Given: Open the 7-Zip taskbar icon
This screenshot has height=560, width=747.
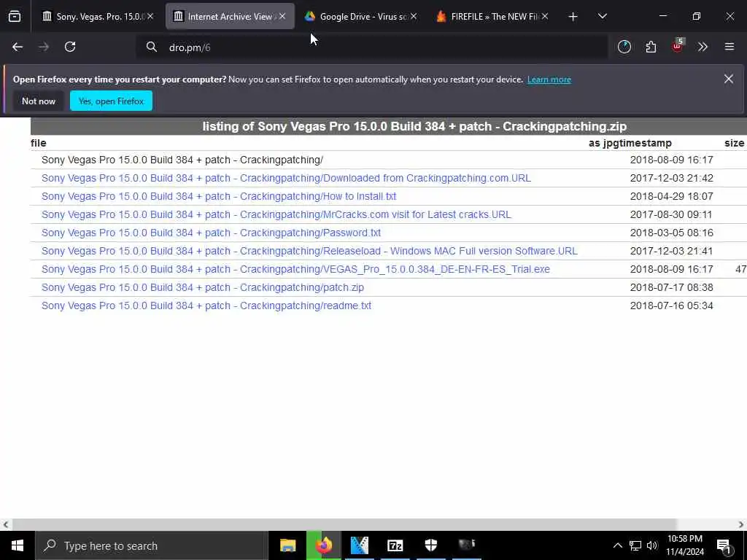Looking at the screenshot, I should 395,545.
